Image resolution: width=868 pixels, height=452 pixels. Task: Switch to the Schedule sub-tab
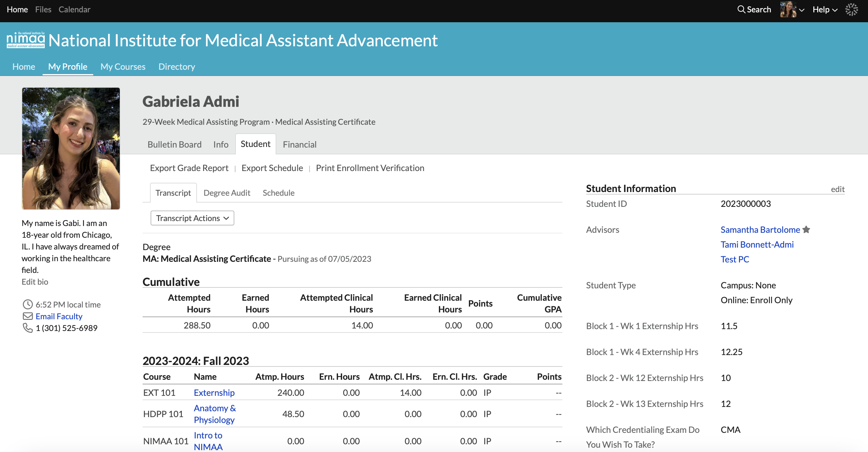(278, 193)
